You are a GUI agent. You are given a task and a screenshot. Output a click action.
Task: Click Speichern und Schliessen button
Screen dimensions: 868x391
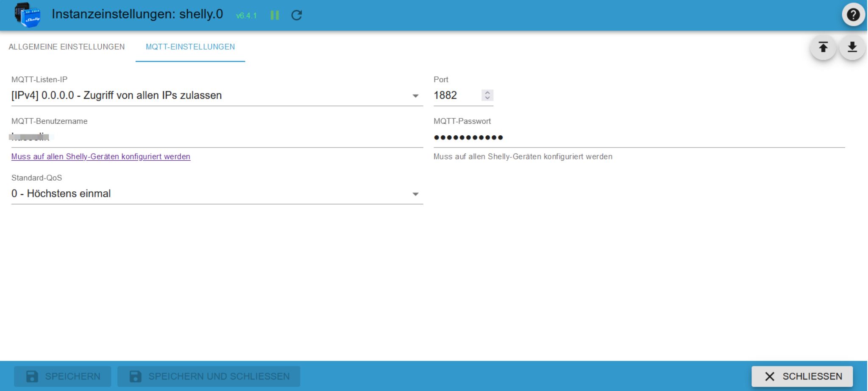click(209, 376)
